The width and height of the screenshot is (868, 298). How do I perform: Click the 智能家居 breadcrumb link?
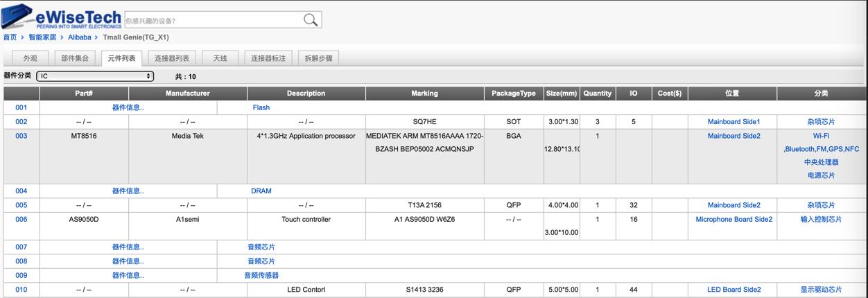coord(42,37)
